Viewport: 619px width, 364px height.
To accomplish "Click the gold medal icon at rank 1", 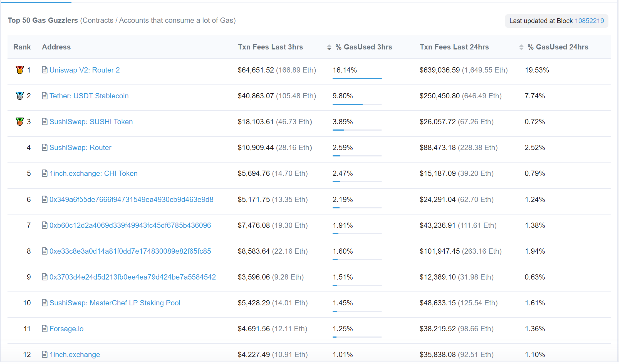I will pos(20,70).
